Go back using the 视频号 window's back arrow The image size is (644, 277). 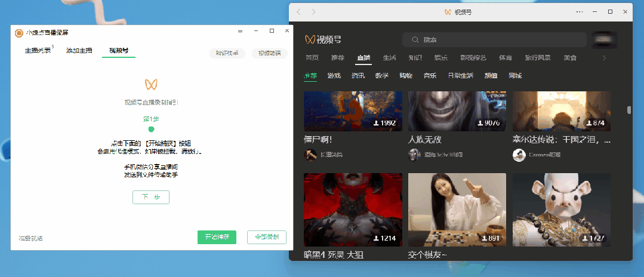click(x=298, y=12)
